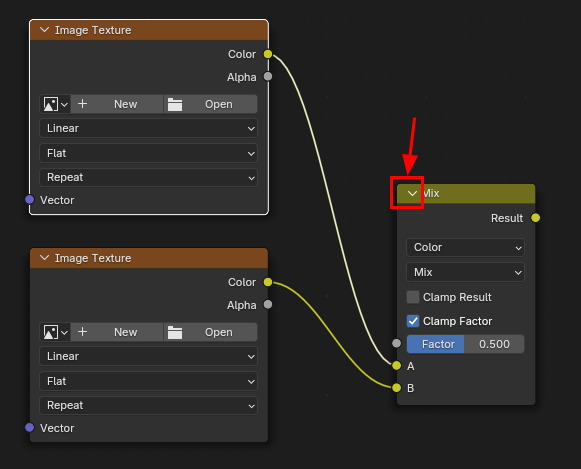Open the Mix blend mode dropdown
Screen dimensions: 581x469
point(465,272)
